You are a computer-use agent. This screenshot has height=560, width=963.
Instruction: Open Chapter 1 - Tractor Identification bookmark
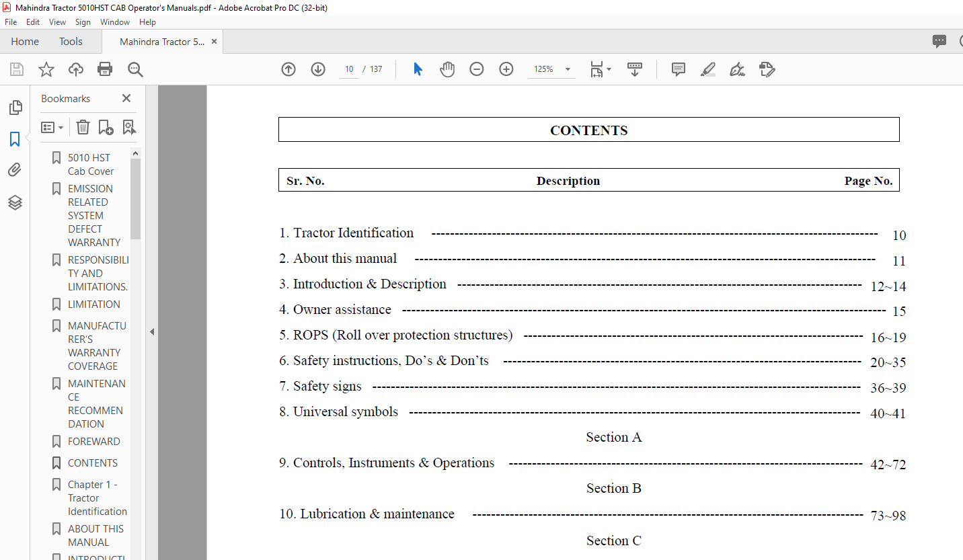(x=98, y=497)
